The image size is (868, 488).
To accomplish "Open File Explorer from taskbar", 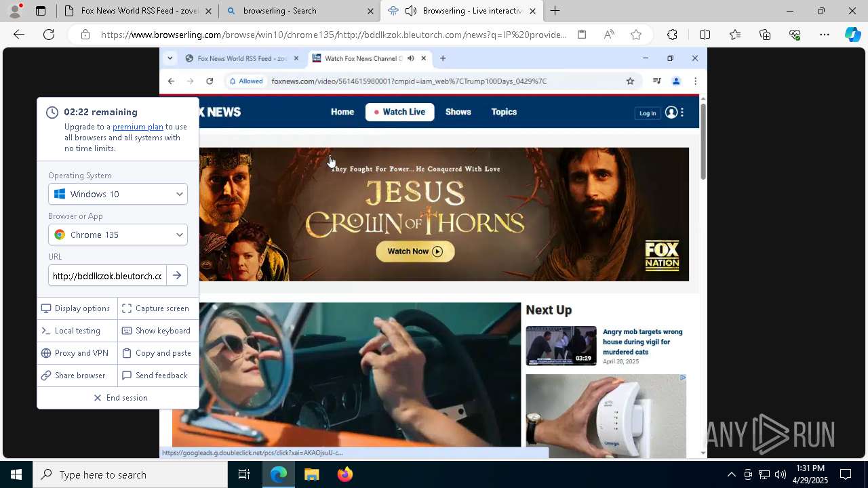I will coord(311,474).
